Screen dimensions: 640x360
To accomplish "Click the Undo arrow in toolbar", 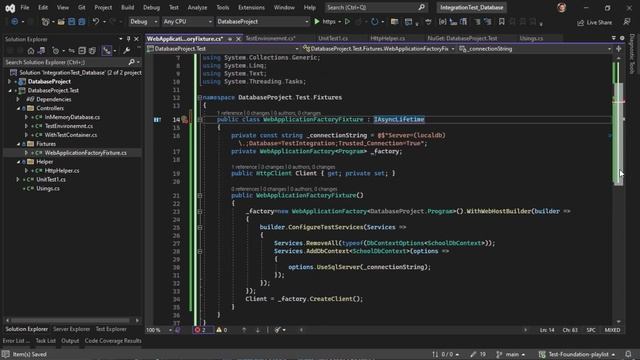I will coord(95,22).
